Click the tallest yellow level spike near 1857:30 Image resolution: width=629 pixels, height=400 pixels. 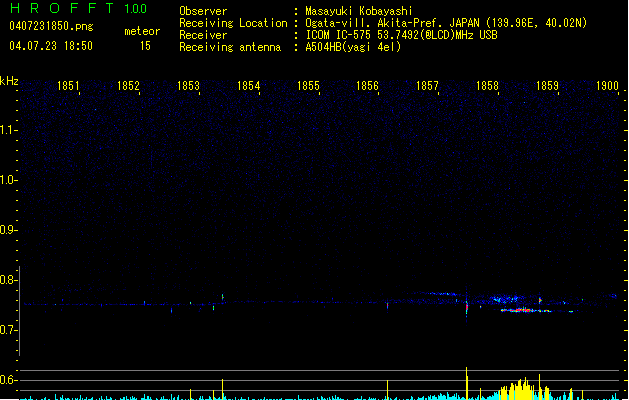[467, 383]
